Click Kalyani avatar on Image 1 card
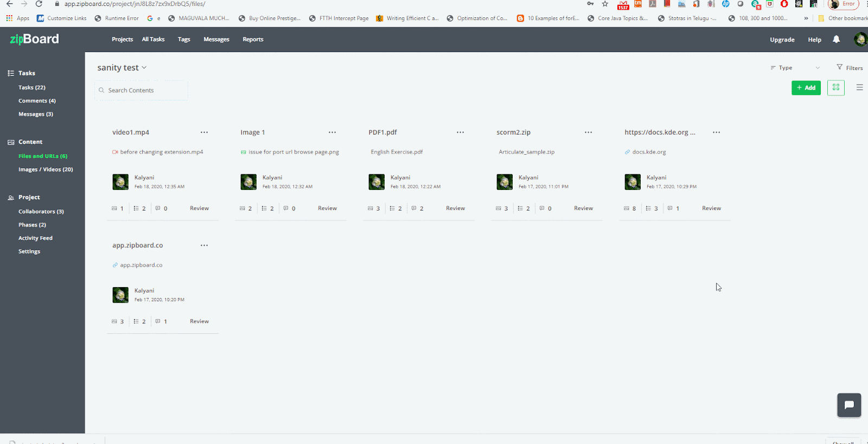This screenshot has height=444, width=868. click(x=248, y=182)
